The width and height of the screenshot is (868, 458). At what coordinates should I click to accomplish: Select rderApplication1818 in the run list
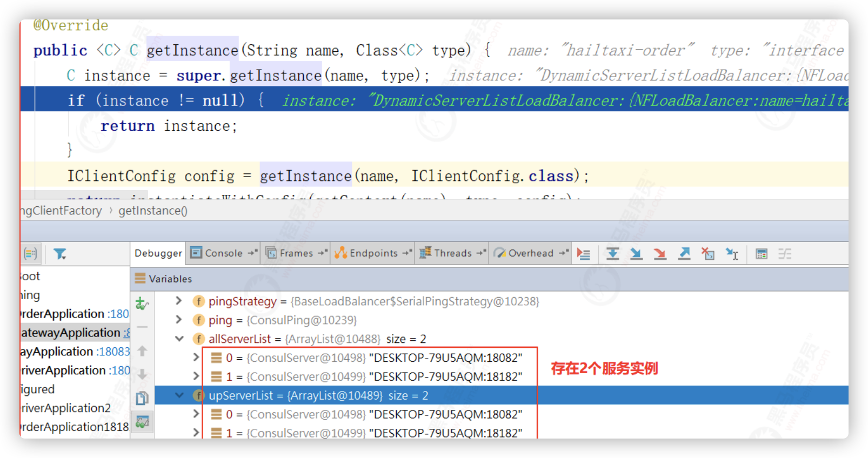click(x=75, y=427)
